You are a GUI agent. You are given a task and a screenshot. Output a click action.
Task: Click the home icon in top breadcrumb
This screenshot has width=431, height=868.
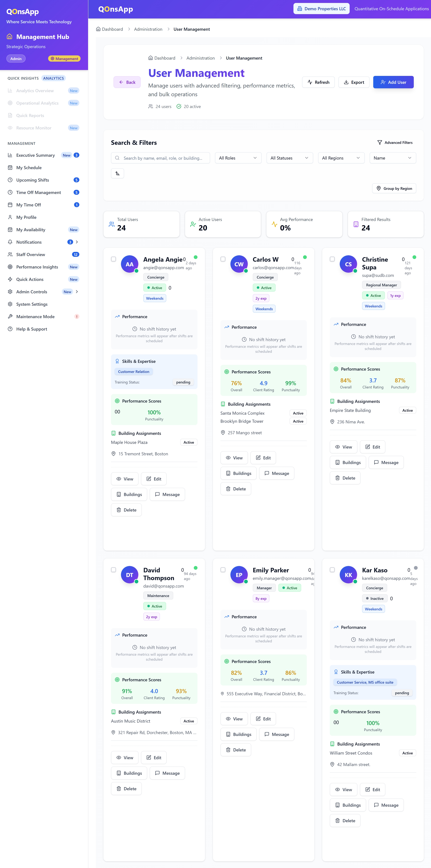click(98, 29)
